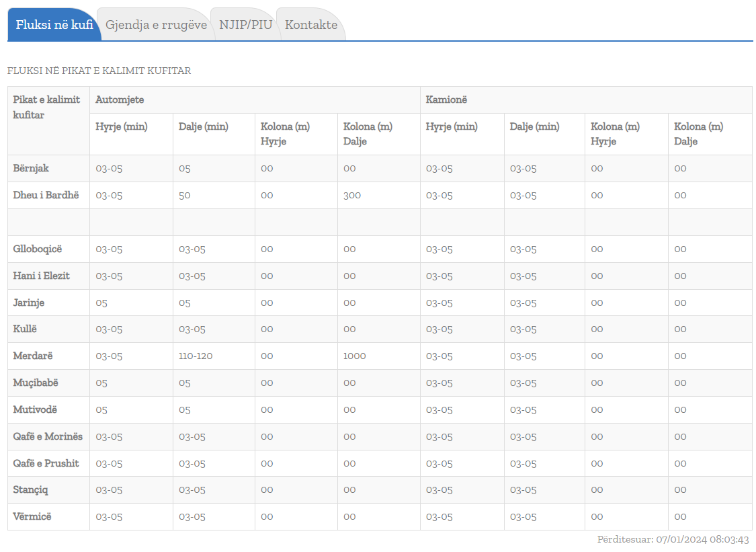Click the Automjete column group header
The height and width of the screenshot is (552, 756).
coord(120,100)
